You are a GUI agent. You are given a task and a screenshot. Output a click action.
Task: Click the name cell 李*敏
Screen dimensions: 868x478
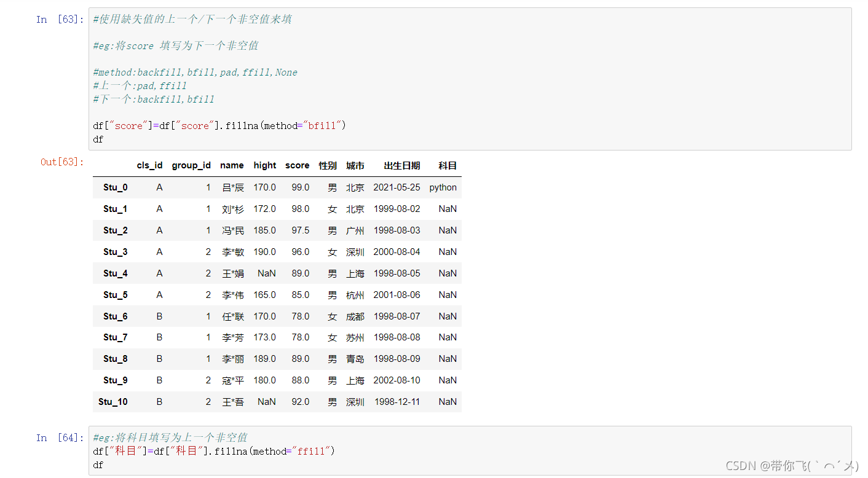click(x=233, y=252)
